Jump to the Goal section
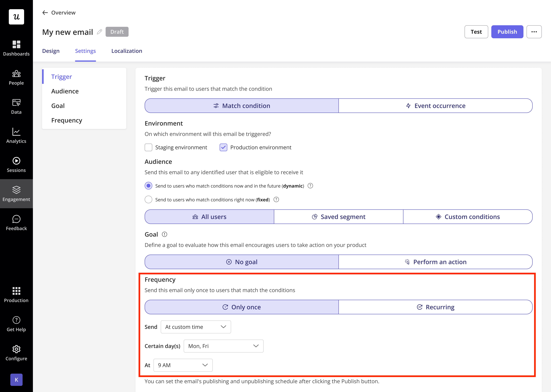Screen dimensions: 551x392 [x=84, y=106]
